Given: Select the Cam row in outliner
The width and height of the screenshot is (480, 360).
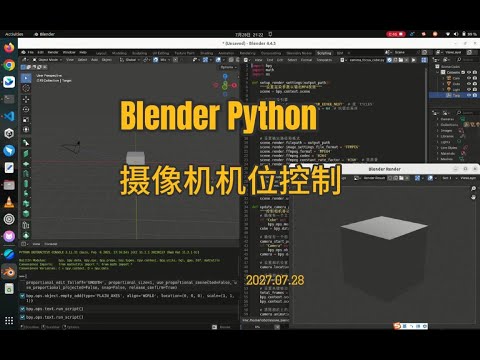Looking at the screenshot, I should click(454, 78).
